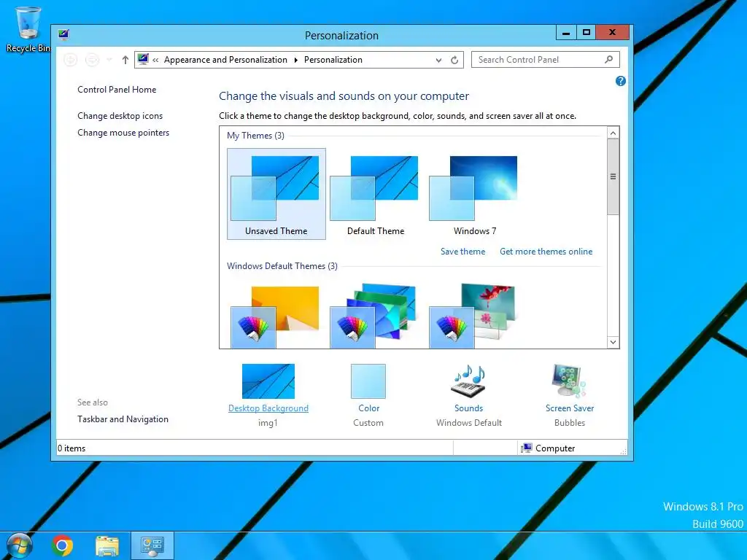Click the Custom color label
Viewport: 747px width, 560px height.
[368, 423]
